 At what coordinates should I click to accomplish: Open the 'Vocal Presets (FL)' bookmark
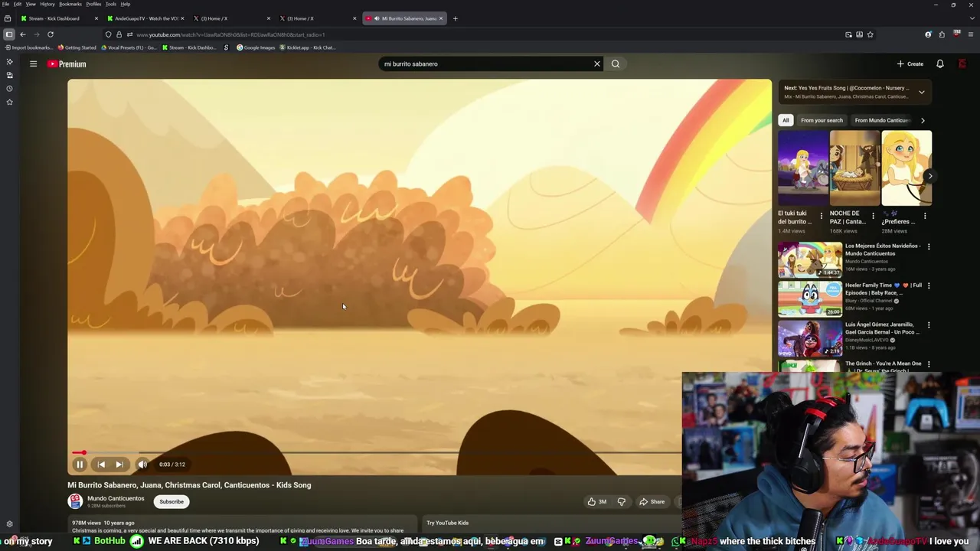tap(129, 47)
